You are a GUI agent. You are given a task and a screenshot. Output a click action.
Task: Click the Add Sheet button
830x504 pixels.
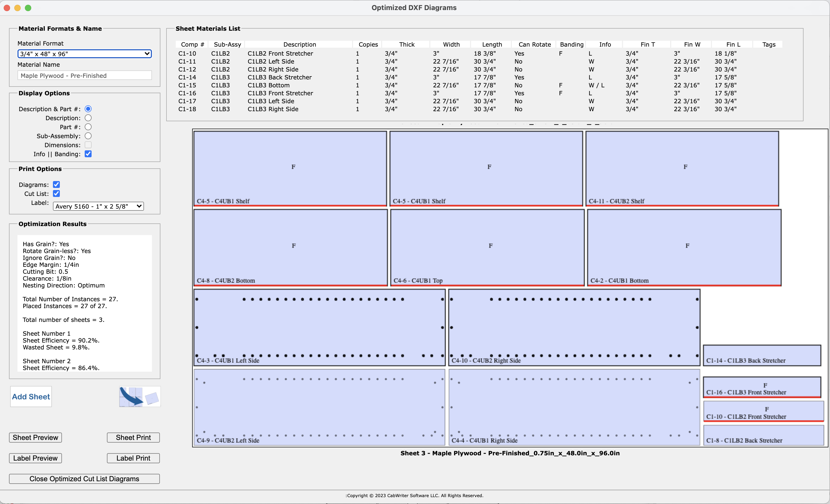pyautogui.click(x=31, y=397)
